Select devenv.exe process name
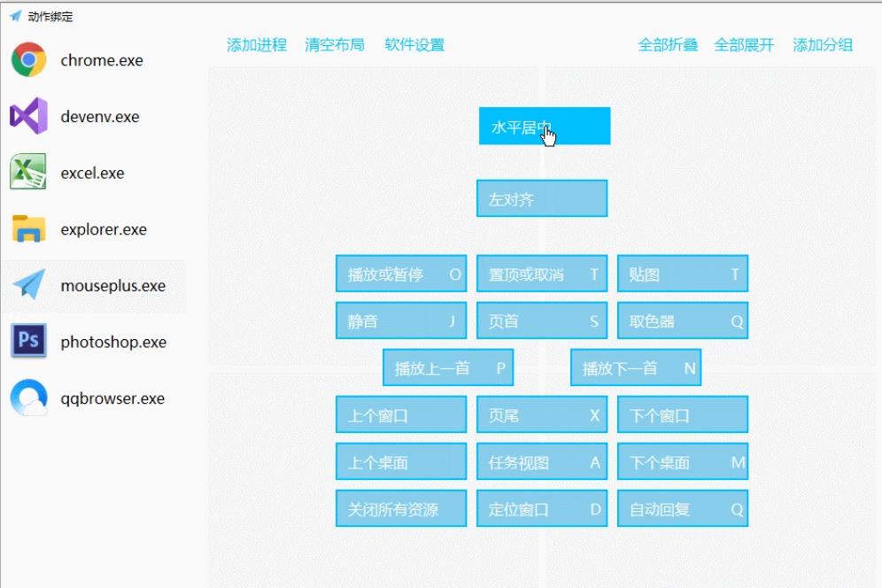The image size is (882, 588). click(x=100, y=117)
